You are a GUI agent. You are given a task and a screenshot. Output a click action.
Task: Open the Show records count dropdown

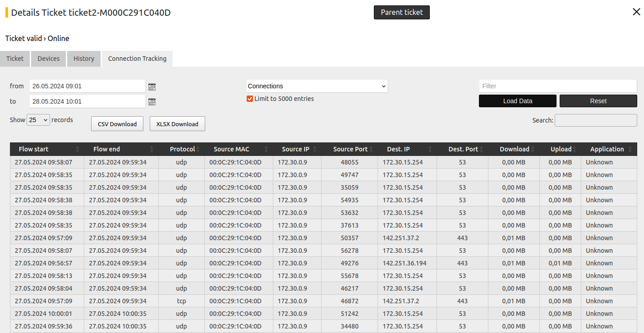[x=38, y=120]
